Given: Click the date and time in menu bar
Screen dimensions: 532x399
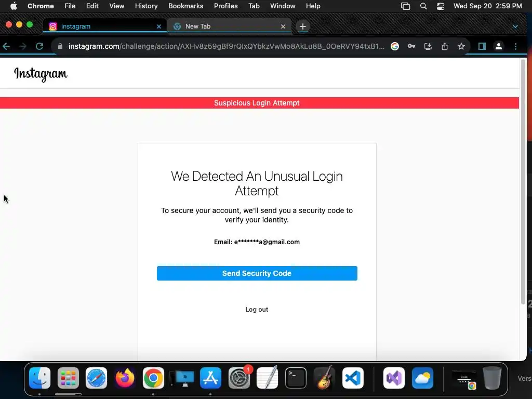Looking at the screenshot, I should point(487,6).
